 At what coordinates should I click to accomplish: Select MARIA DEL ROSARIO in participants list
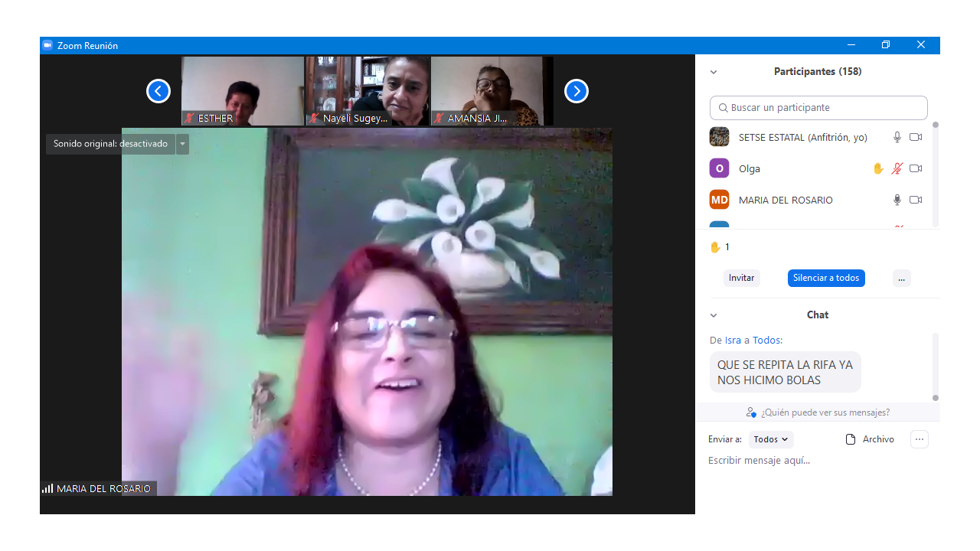(x=786, y=200)
